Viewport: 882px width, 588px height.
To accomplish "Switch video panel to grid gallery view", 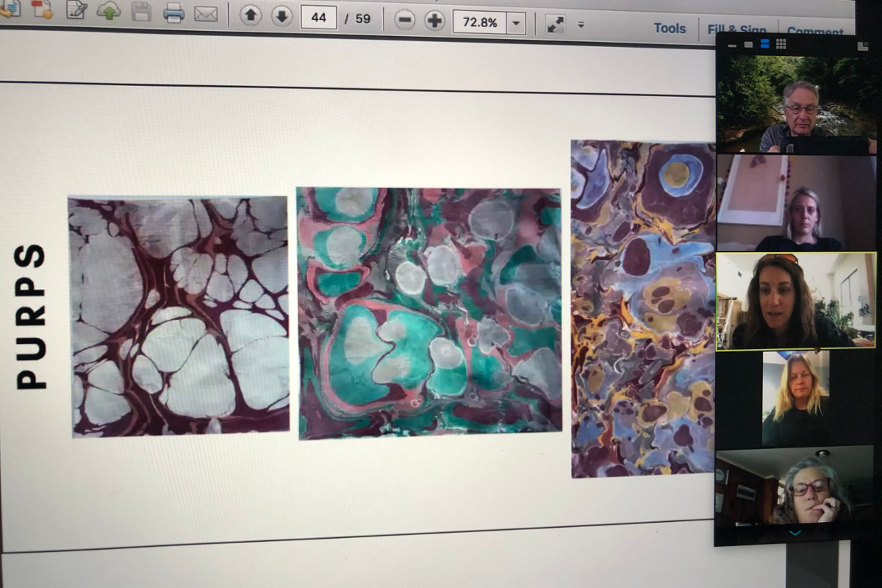I will (x=781, y=44).
